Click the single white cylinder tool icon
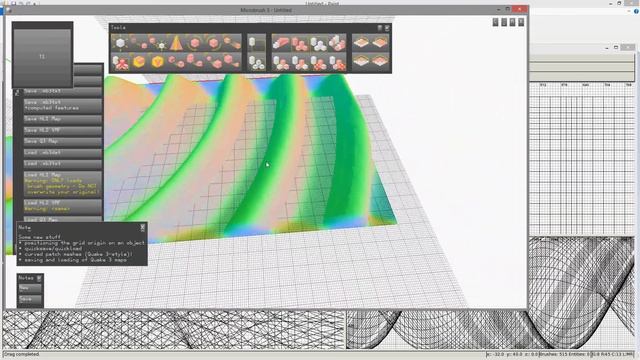 256,43
